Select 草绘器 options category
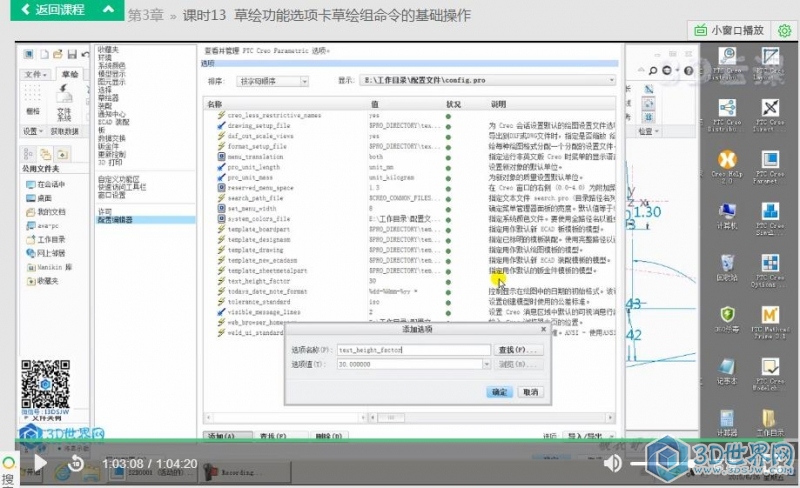Viewport: 800px width, 488px height. click(108, 98)
